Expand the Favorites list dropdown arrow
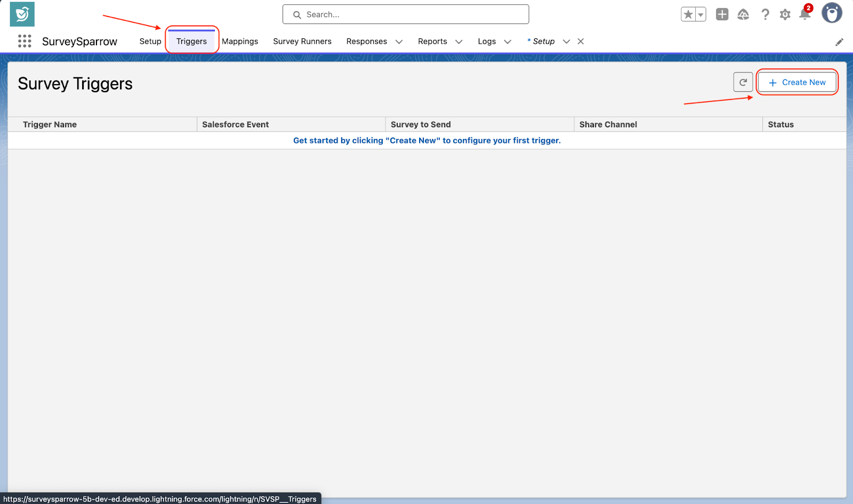The height and width of the screenshot is (504, 853). coord(701,15)
